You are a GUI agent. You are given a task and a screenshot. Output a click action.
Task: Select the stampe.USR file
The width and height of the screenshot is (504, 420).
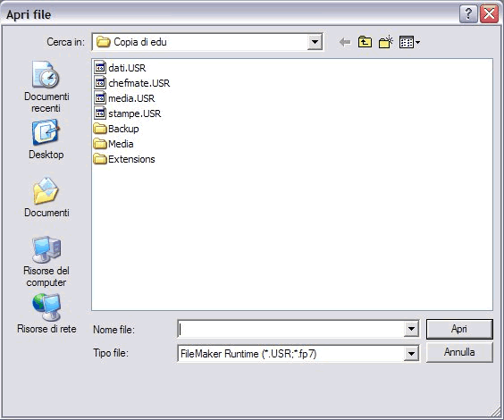pyautogui.click(x=127, y=113)
